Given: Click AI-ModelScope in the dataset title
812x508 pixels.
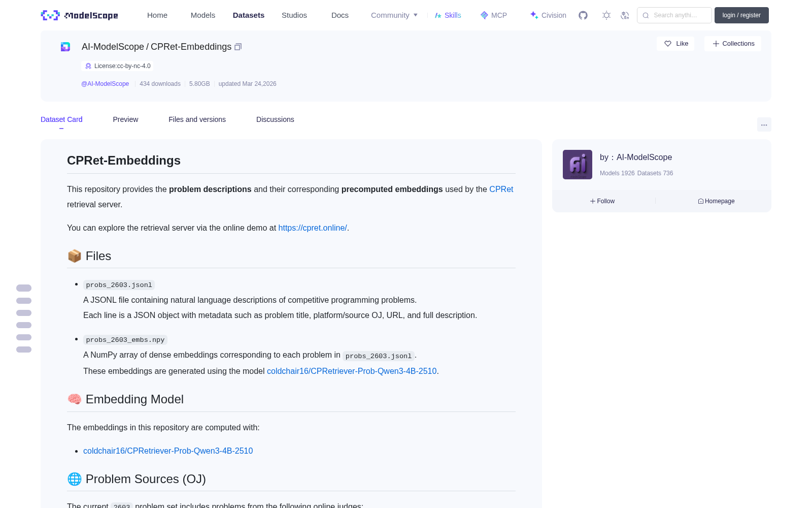Looking at the screenshot, I should [113, 47].
